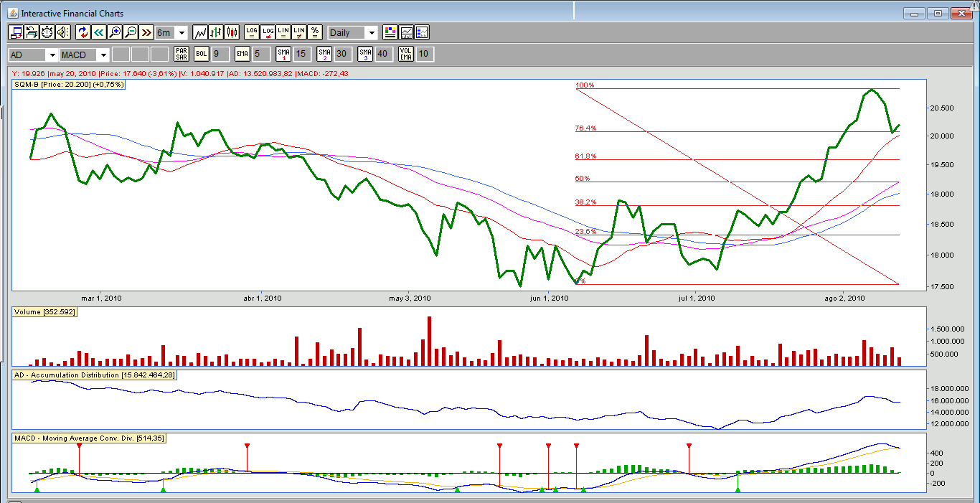Click the percent scale button
This screenshot has width=980, height=503.
coord(314,32)
